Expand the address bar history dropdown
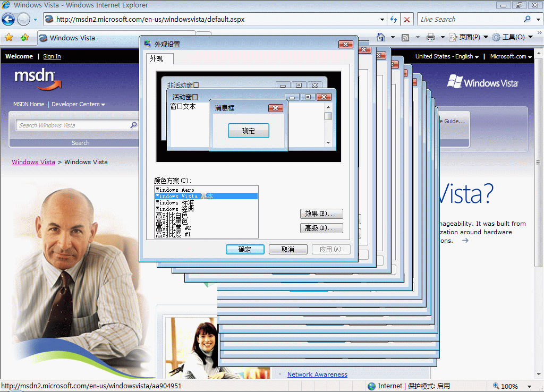Viewport: 544px width, 392px height. (x=382, y=20)
